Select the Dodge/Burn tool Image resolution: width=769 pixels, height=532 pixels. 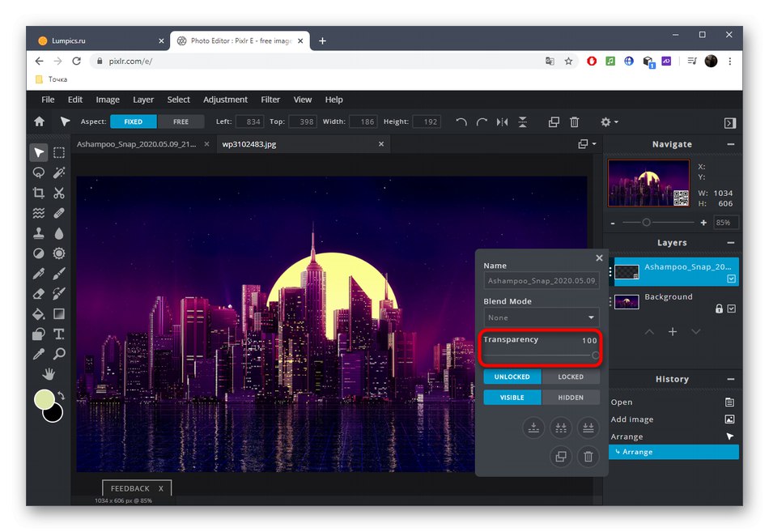tap(39, 253)
